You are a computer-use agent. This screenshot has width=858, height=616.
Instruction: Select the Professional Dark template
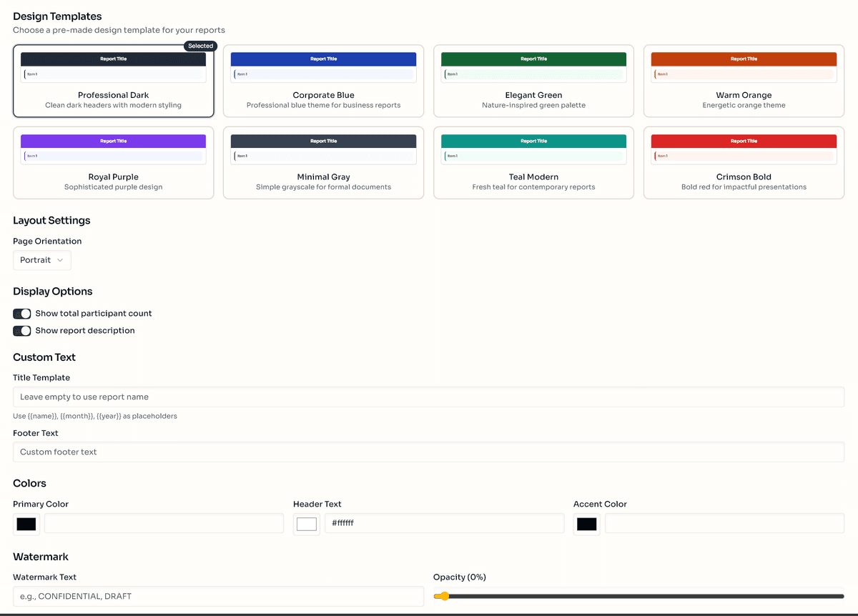click(x=113, y=81)
